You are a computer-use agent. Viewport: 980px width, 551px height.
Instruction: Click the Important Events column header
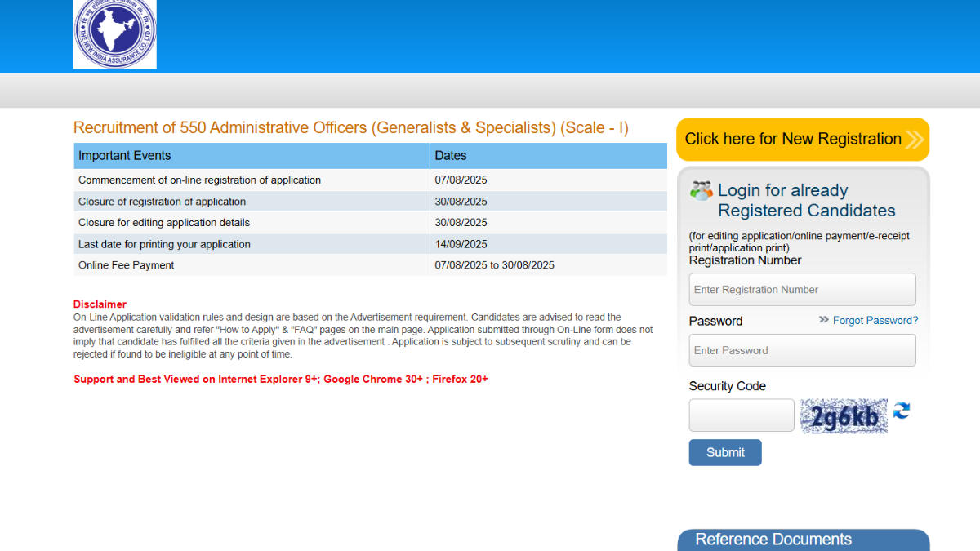[x=252, y=156]
